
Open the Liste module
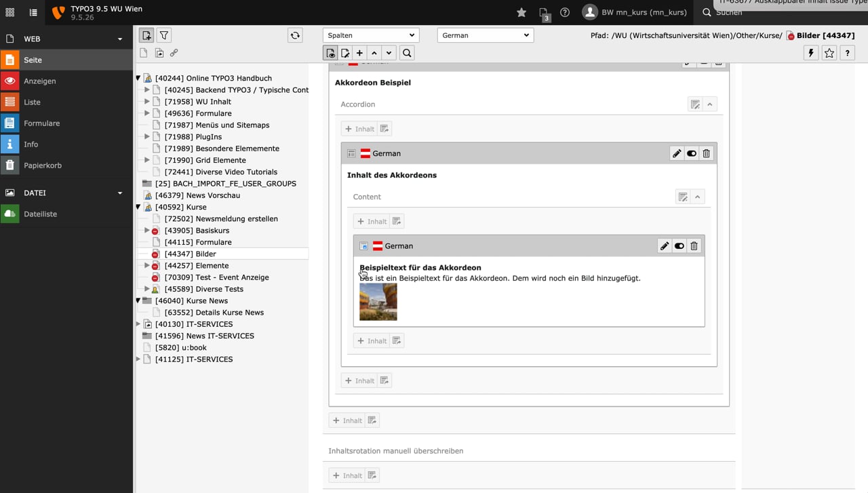pyautogui.click(x=66, y=102)
